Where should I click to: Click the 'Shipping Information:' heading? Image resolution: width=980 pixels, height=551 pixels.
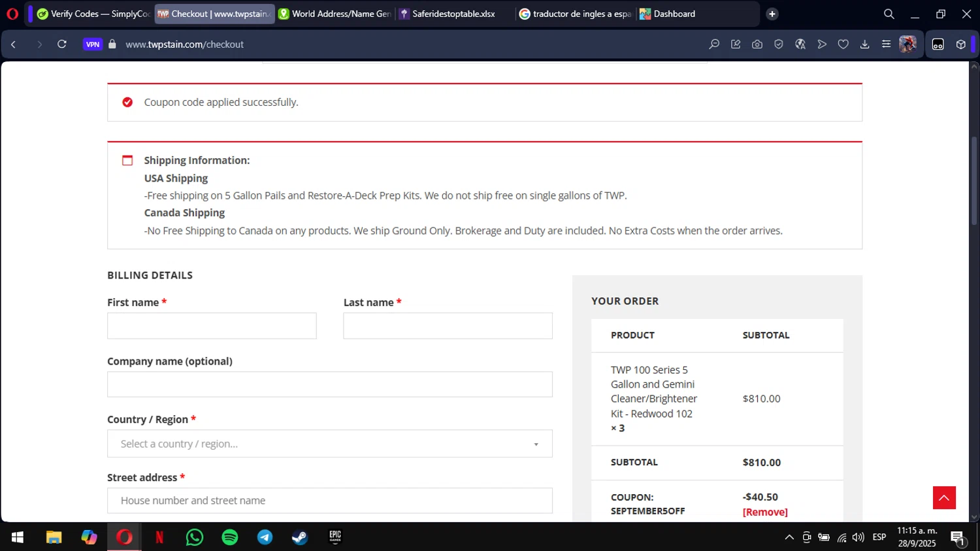[197, 160]
